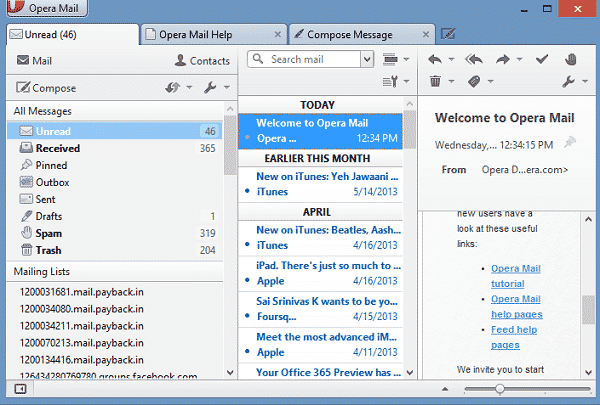Click wrench settings icon beside Compose

pyautogui.click(x=210, y=88)
